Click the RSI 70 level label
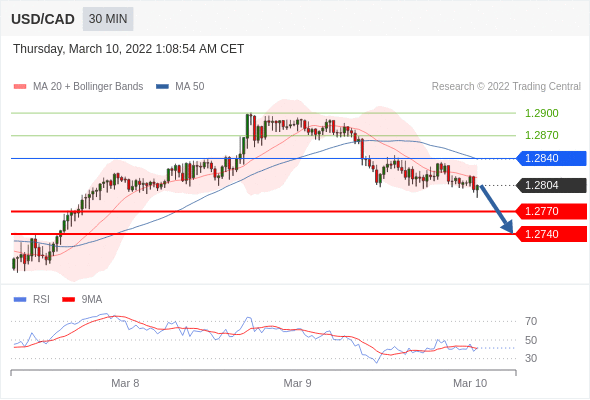The image size is (590, 400). [531, 321]
